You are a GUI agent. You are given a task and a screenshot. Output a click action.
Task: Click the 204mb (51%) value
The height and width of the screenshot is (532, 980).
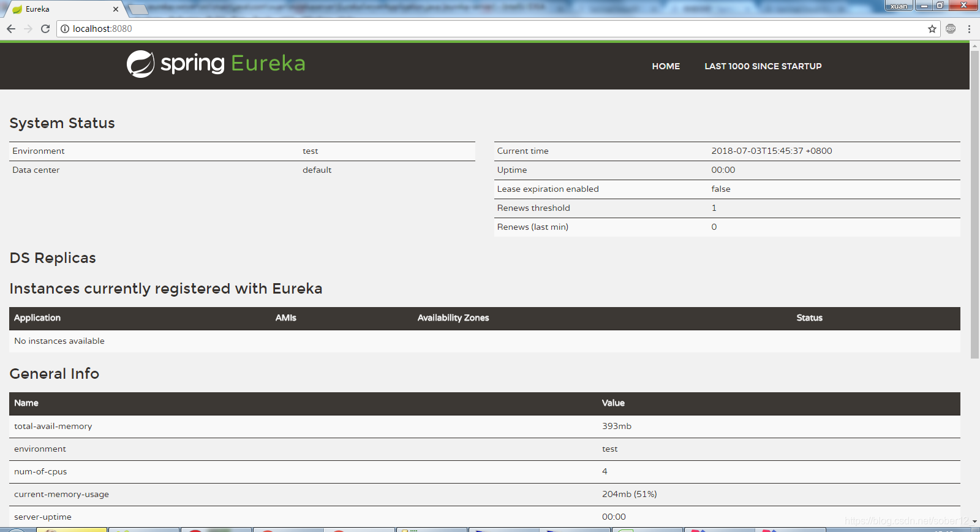pos(629,494)
